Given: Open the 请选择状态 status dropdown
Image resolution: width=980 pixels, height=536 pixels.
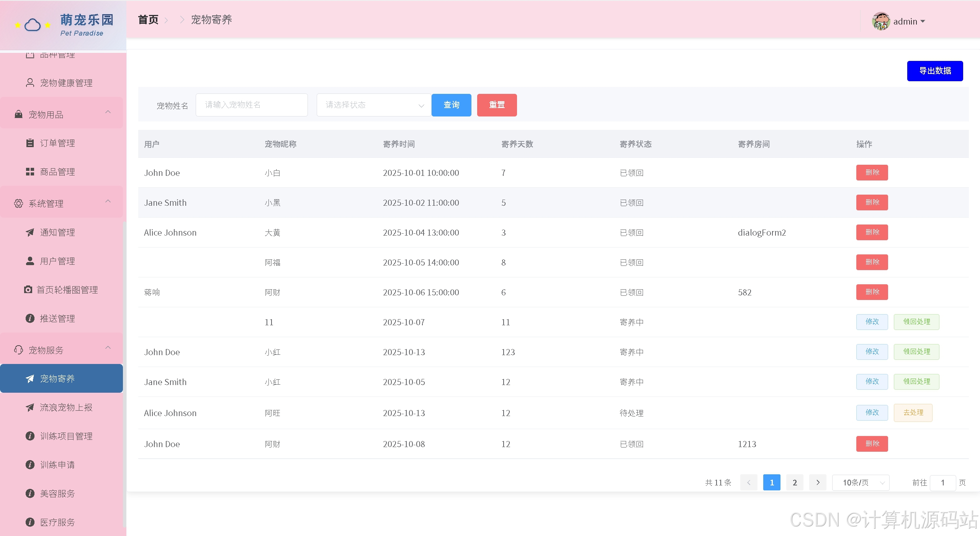Looking at the screenshot, I should [x=374, y=105].
